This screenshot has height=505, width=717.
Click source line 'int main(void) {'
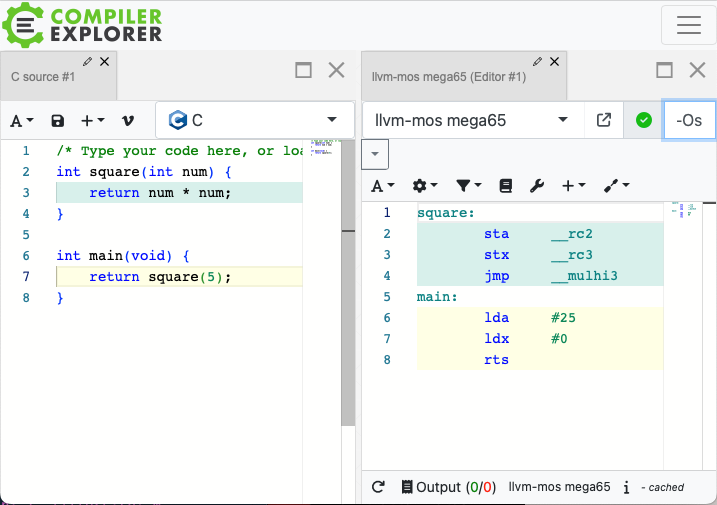[123, 256]
